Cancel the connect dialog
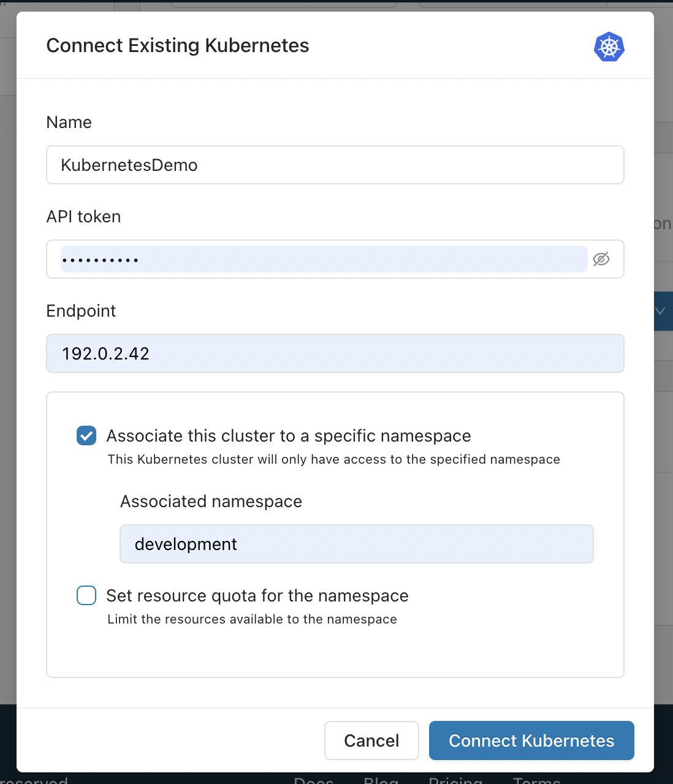The width and height of the screenshot is (673, 784). tap(371, 741)
